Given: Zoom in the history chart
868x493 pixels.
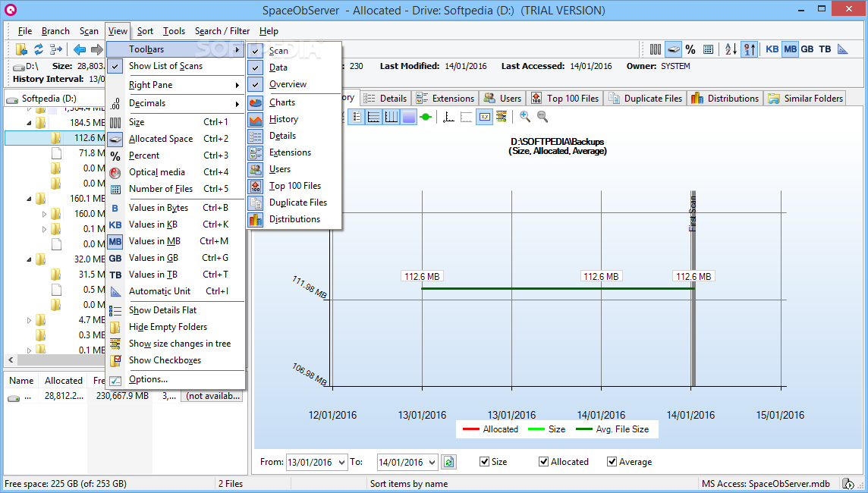Looking at the screenshot, I should 525,116.
